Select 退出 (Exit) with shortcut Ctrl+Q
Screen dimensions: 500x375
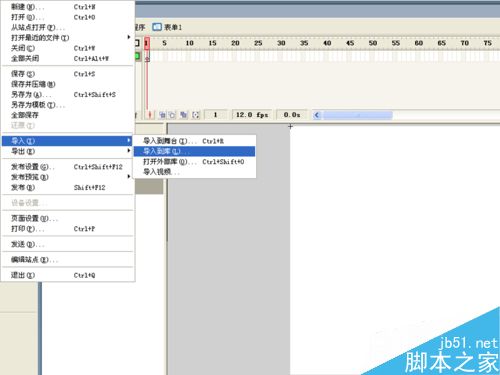[68, 275]
